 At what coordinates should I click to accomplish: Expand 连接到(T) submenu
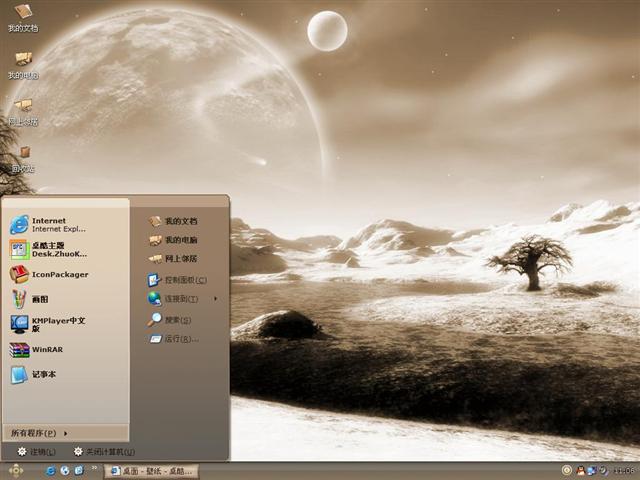pos(182,299)
